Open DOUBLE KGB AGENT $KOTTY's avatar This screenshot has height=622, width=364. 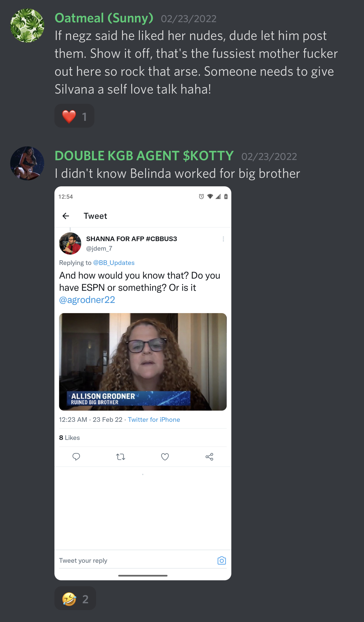point(27,163)
